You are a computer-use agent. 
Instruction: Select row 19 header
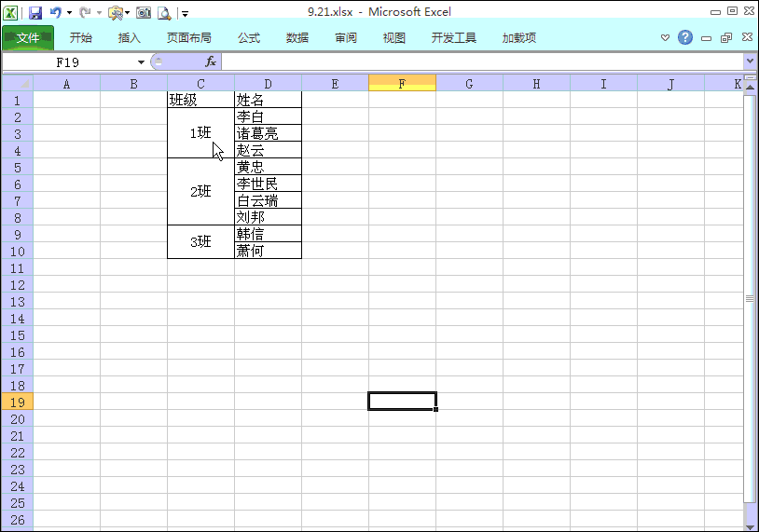click(18, 402)
